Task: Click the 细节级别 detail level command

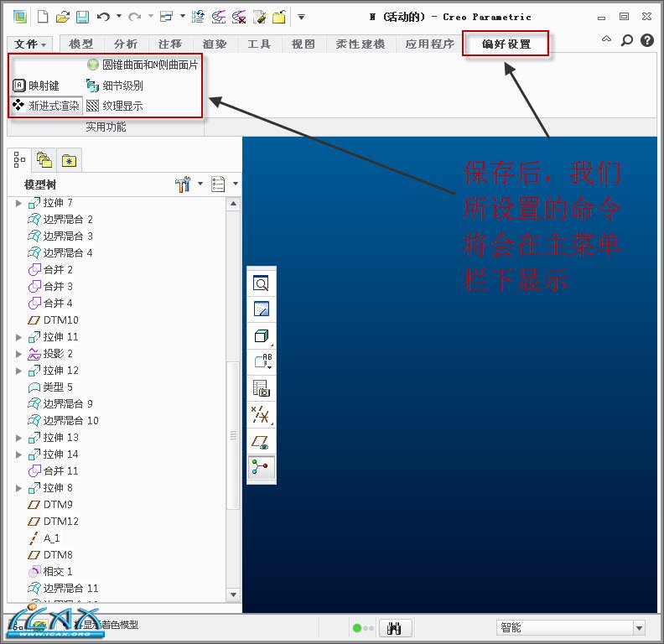Action: click(x=115, y=86)
